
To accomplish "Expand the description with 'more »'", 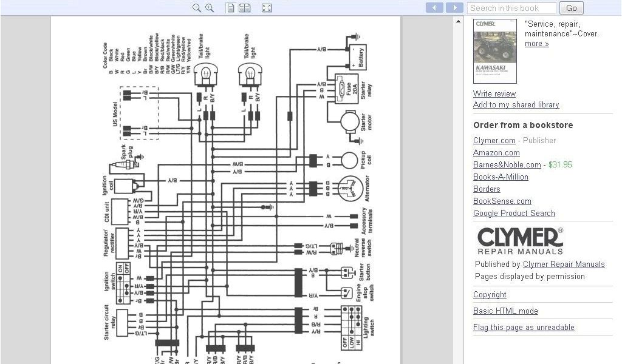I will coord(537,44).
